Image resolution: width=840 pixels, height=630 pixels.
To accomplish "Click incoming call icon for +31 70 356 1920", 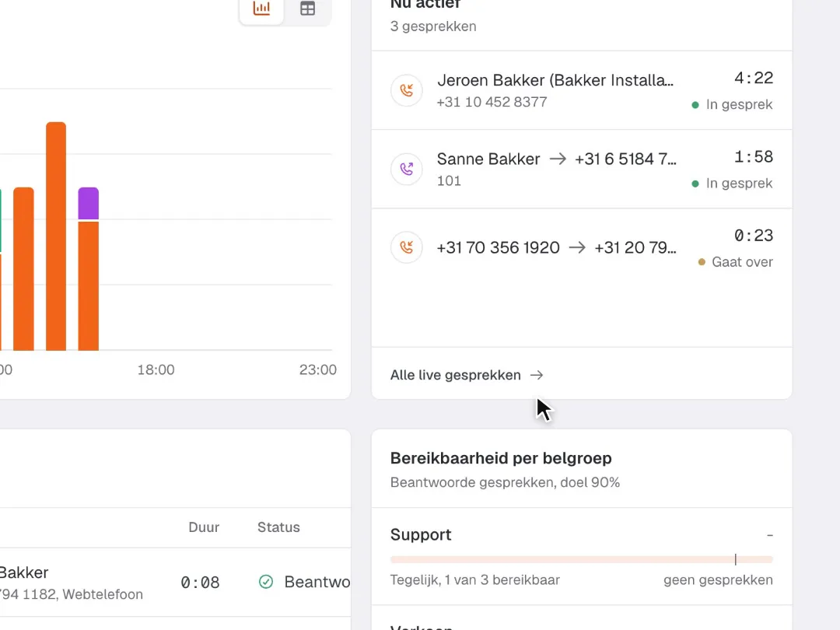I will [407, 247].
